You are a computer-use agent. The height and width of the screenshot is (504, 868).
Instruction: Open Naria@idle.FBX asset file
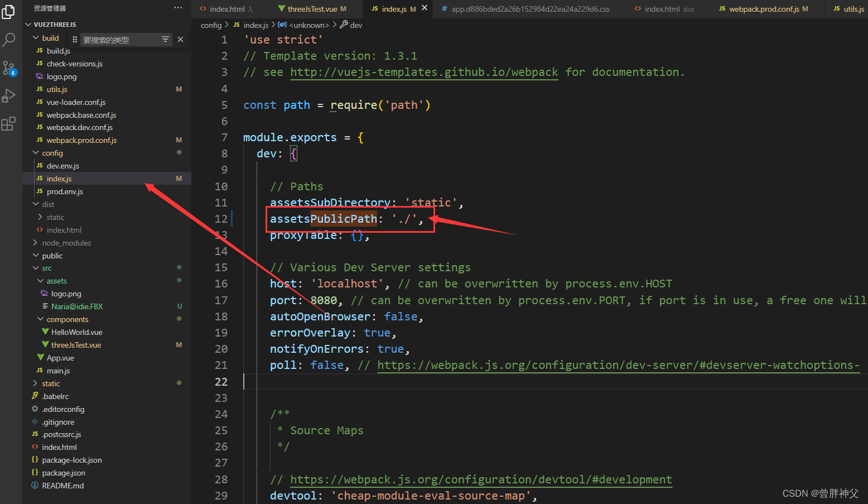[77, 306]
